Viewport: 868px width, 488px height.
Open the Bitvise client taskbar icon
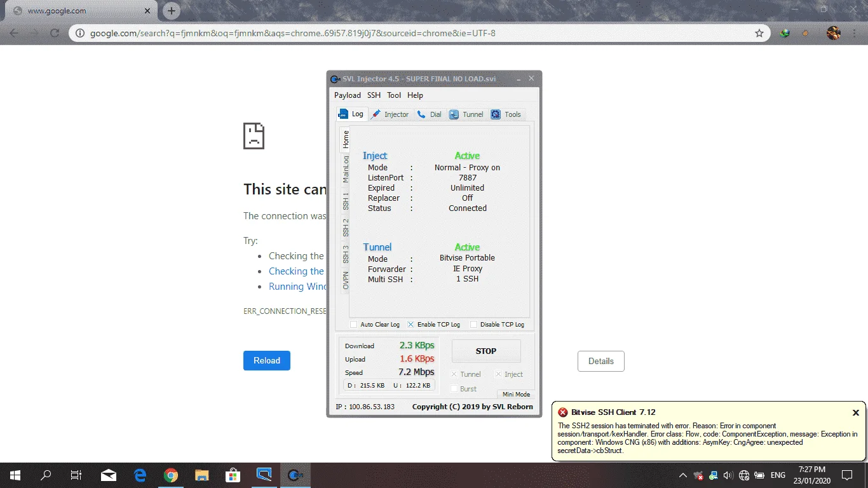tap(264, 475)
